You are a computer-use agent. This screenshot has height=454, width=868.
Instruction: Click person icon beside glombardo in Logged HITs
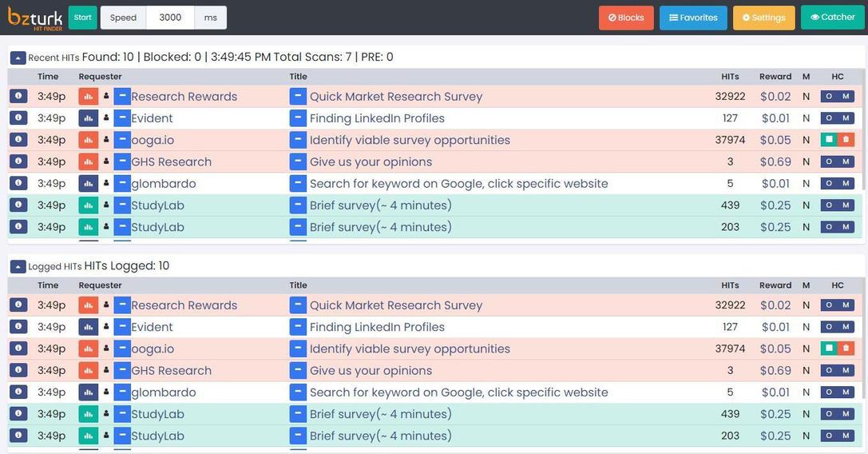106,392
